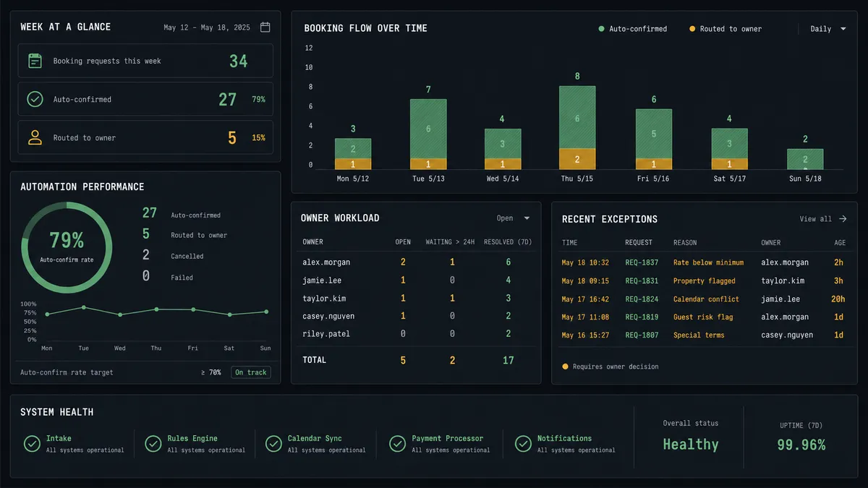Click the Tue 5/13 green bar segment
The height and width of the screenshot is (488, 868).
tap(428, 129)
